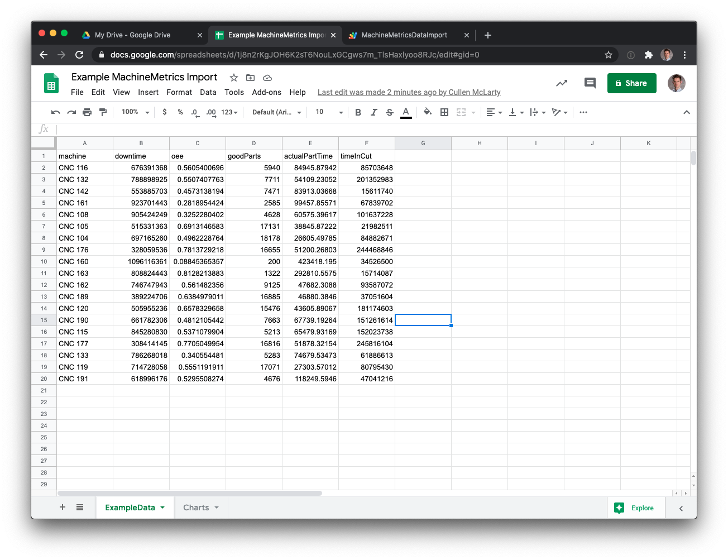Open the fill color picker
This screenshot has width=728, height=560.
tap(428, 112)
